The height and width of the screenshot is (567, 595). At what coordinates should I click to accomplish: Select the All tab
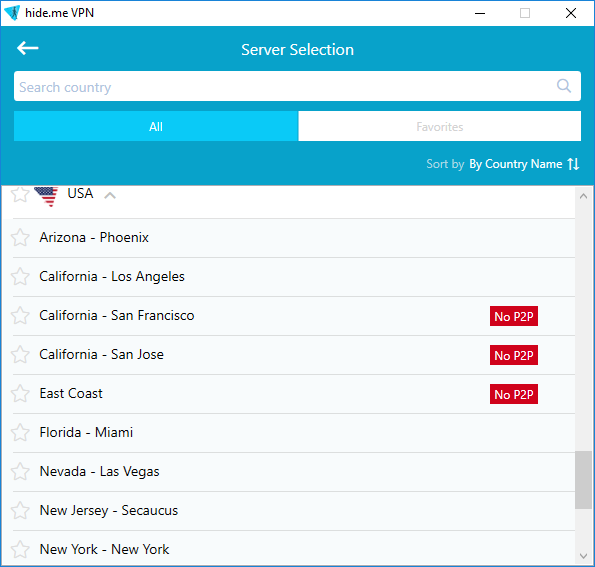point(156,126)
